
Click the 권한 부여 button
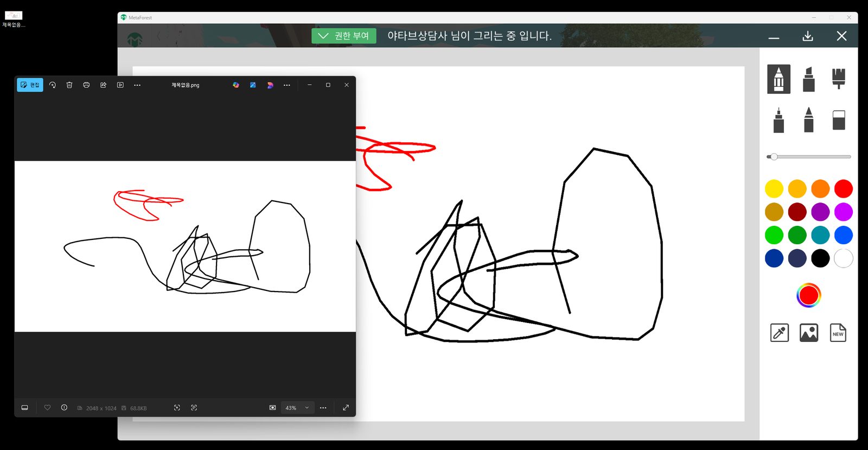click(x=344, y=36)
